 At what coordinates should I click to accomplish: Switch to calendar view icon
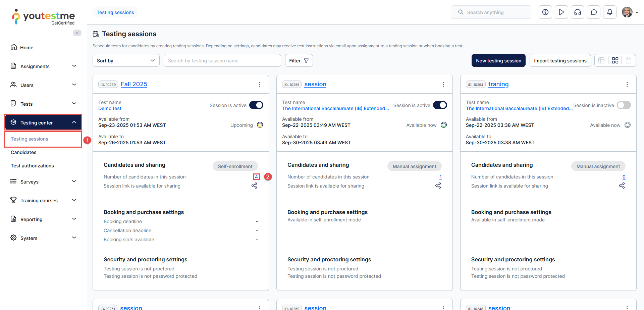[629, 60]
